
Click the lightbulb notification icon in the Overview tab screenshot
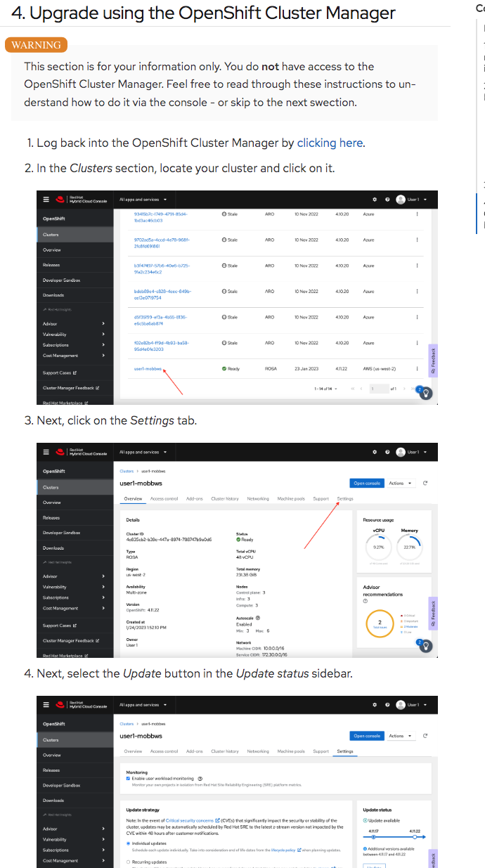tap(427, 645)
